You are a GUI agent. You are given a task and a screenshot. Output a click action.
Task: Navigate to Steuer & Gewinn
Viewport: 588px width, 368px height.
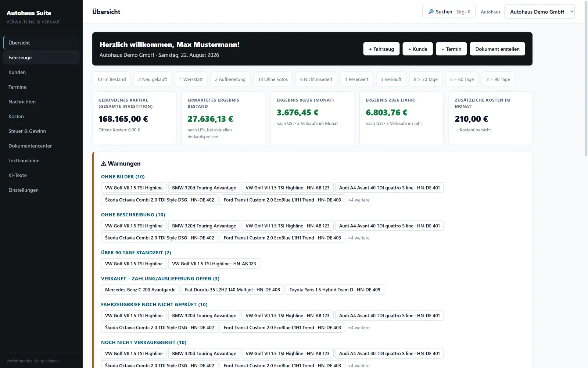41,131
